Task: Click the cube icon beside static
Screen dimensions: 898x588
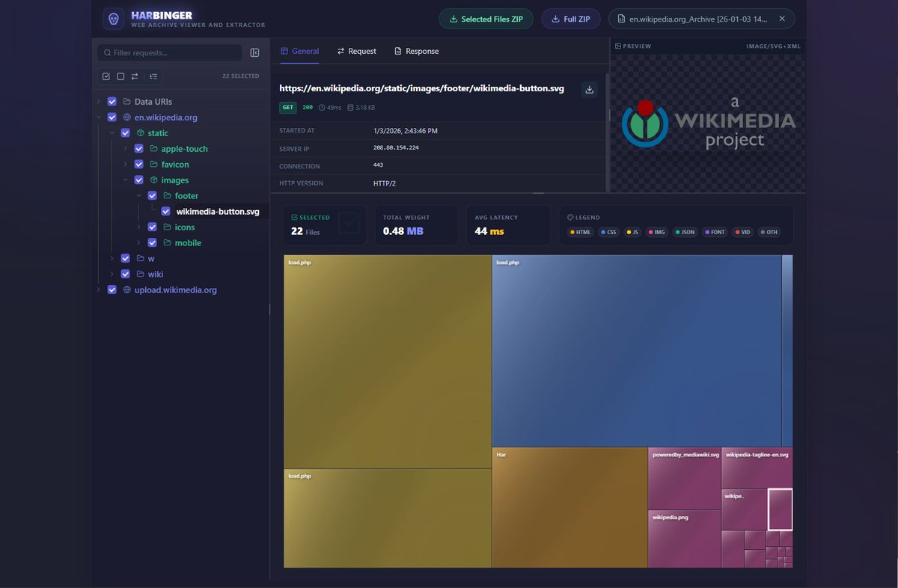Action: pos(140,133)
